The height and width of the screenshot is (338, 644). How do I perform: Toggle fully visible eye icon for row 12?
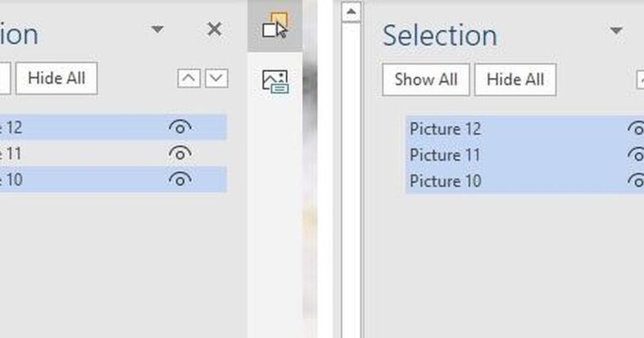(180, 127)
